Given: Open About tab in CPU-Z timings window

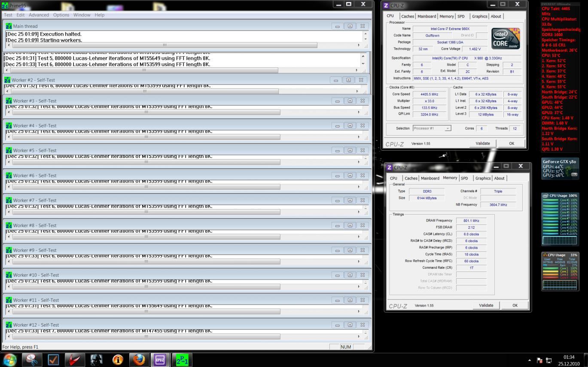Looking at the screenshot, I should click(x=500, y=178).
